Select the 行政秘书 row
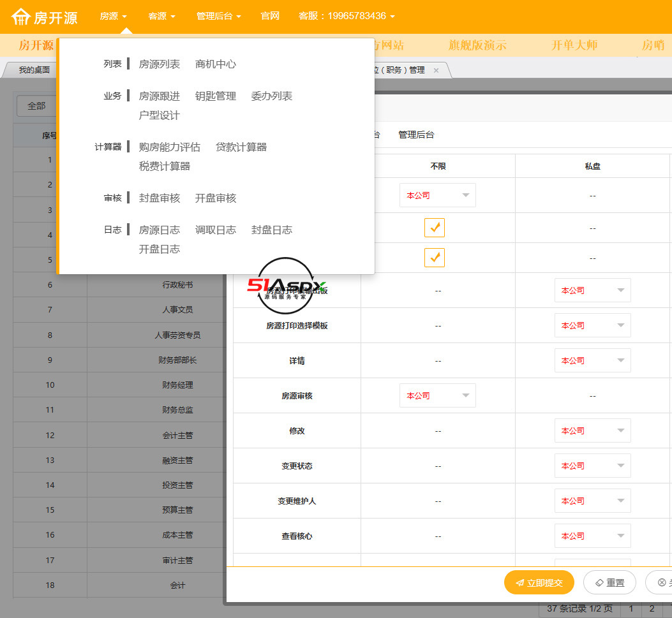 (119, 285)
